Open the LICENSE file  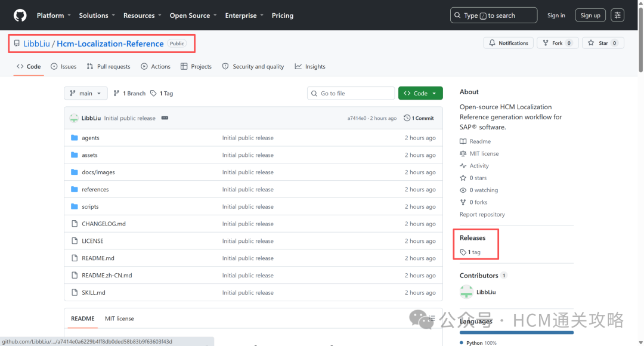[x=92, y=241]
